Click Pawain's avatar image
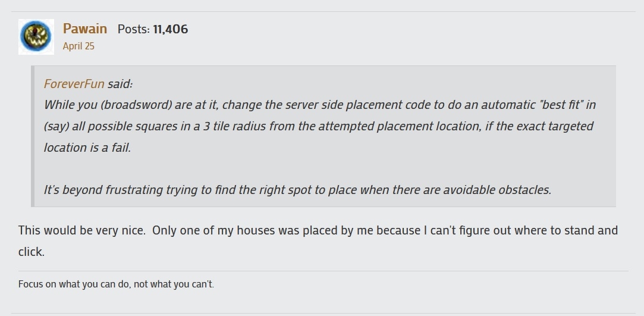Viewport: 644px width, 316px height. tap(36, 36)
